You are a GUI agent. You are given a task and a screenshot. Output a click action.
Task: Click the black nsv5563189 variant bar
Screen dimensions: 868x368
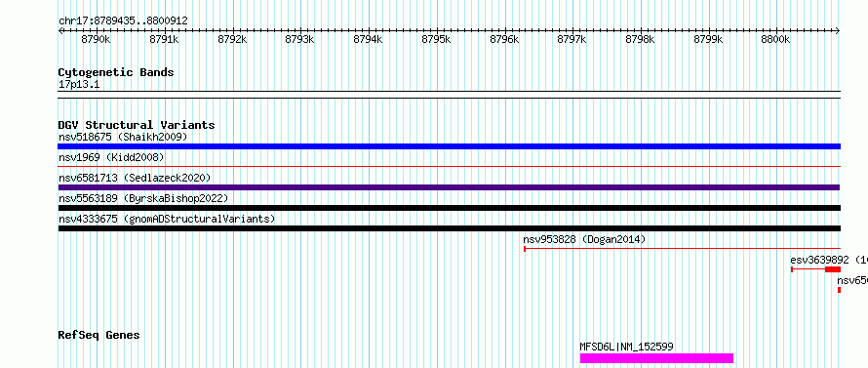click(449, 208)
